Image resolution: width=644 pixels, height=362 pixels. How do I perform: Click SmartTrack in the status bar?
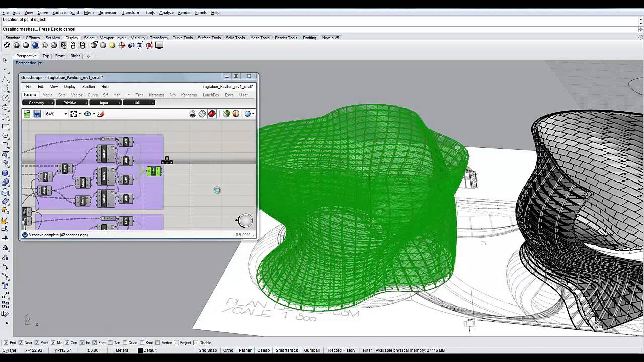coord(287,350)
